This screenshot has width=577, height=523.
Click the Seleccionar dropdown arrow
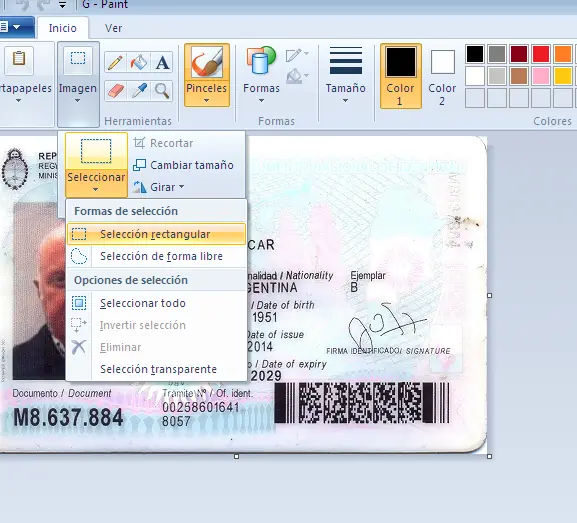coord(96,190)
